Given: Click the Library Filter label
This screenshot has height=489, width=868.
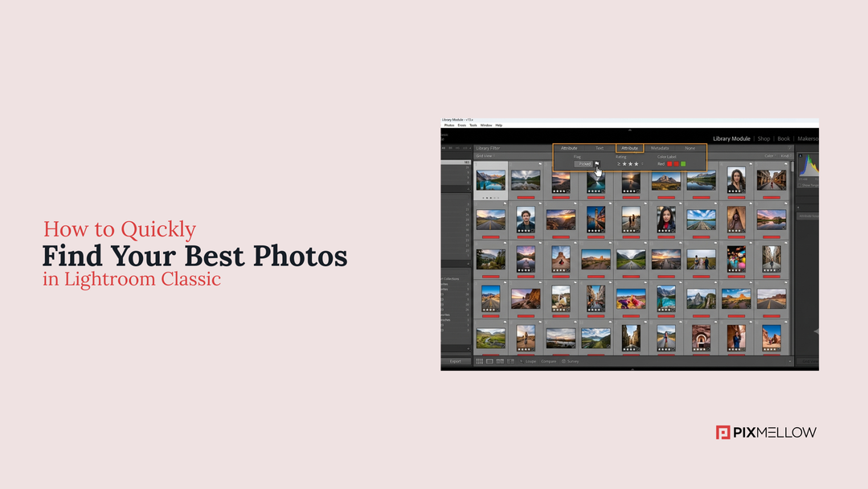Looking at the screenshot, I should [488, 148].
